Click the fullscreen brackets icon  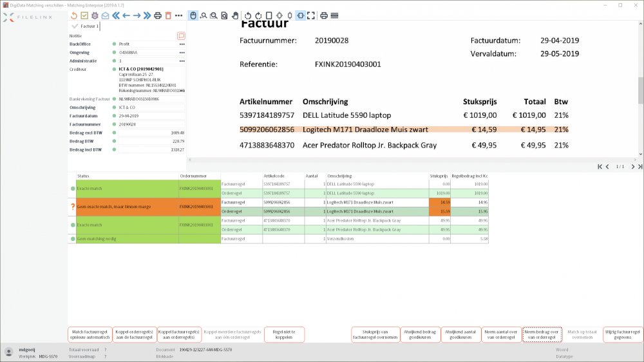(311, 15)
